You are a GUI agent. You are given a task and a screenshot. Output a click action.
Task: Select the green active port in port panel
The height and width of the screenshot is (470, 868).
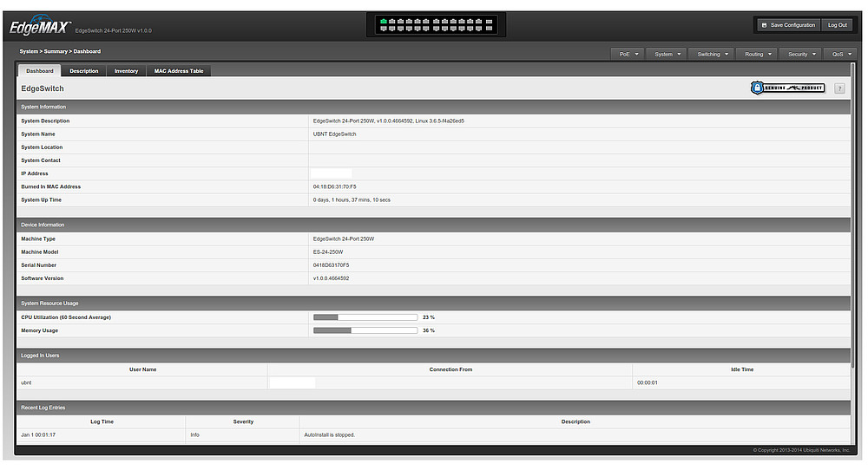pyautogui.click(x=383, y=22)
